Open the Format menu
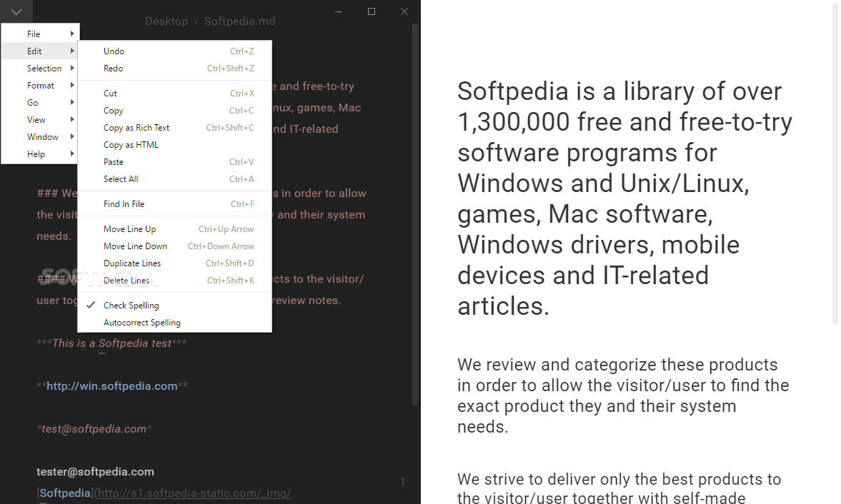This screenshot has height=504, width=841. pos(40,85)
